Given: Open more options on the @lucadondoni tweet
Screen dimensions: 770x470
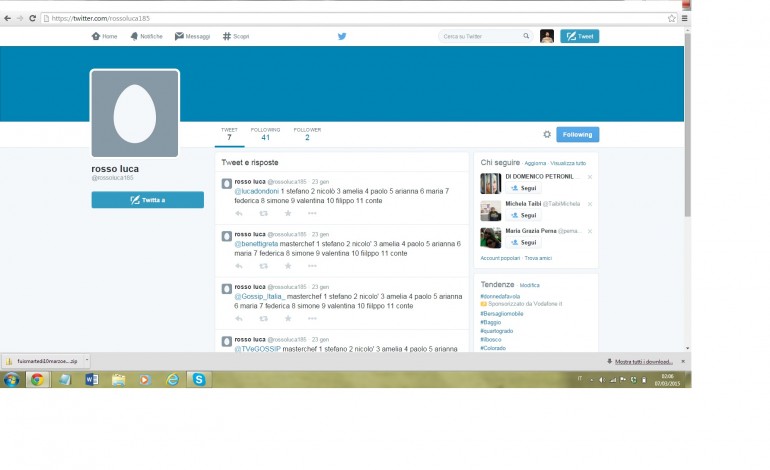Looking at the screenshot, I should point(312,212).
